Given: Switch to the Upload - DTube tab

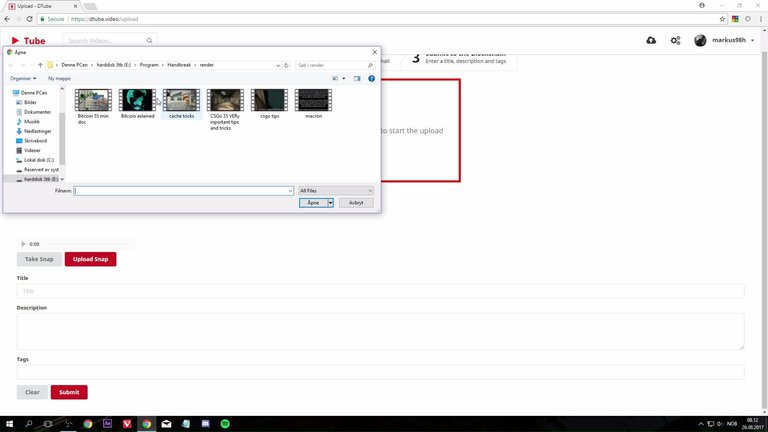Looking at the screenshot, I should [43, 6].
